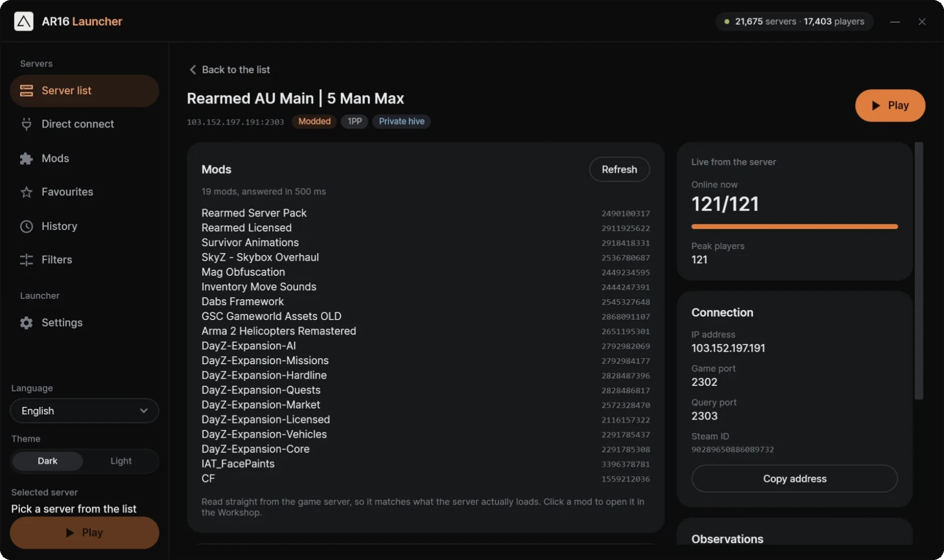Image resolution: width=944 pixels, height=560 pixels.
Task: Click the Favourites star icon
Action: (26, 192)
